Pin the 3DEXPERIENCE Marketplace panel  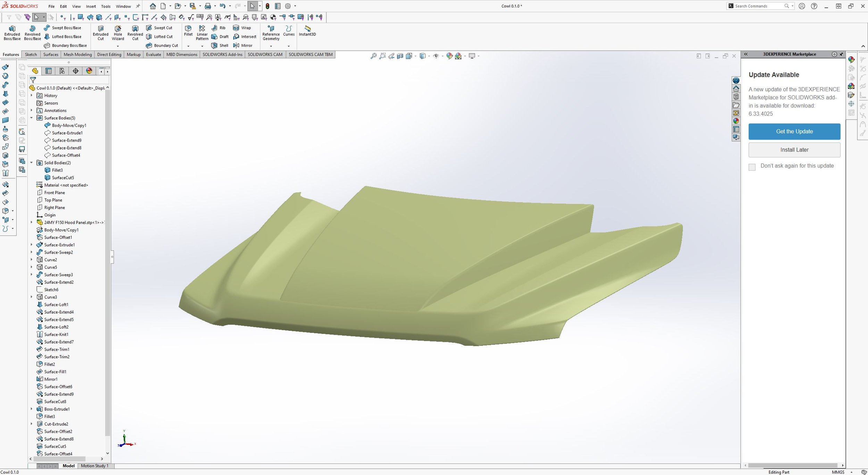841,54
